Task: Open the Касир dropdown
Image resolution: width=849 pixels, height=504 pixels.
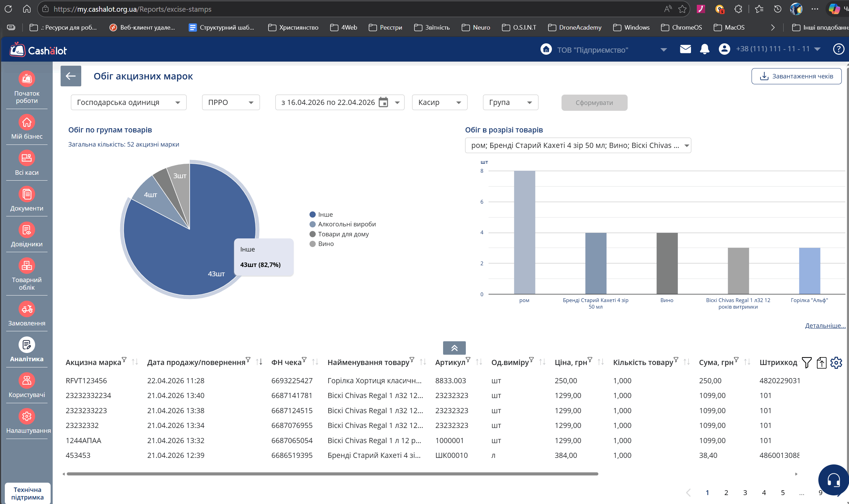Action: pyautogui.click(x=439, y=103)
